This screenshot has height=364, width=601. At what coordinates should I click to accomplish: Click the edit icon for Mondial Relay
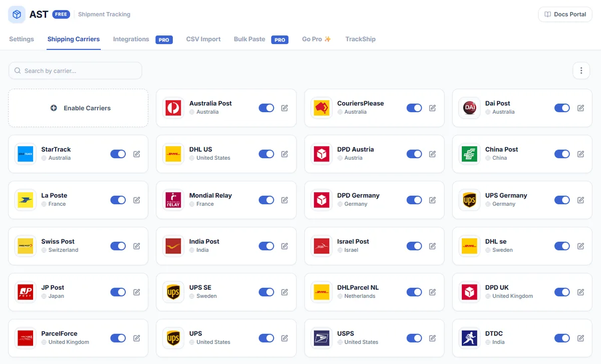coord(284,200)
